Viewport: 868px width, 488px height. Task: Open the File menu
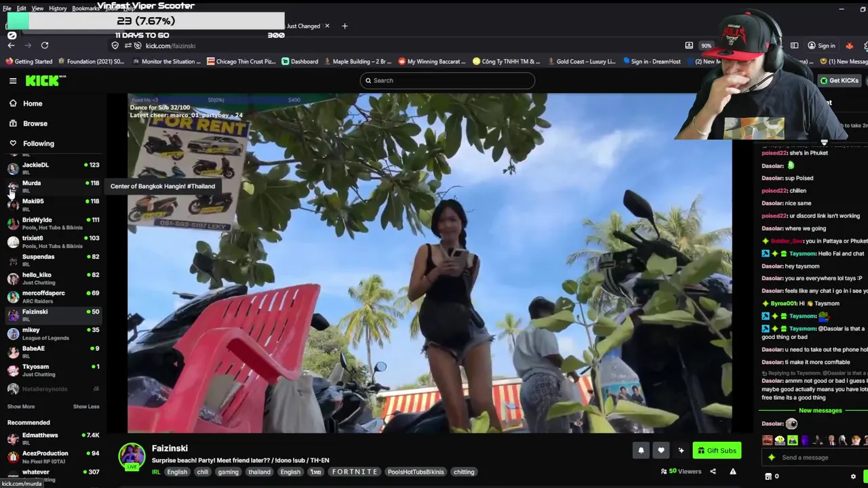click(7, 8)
